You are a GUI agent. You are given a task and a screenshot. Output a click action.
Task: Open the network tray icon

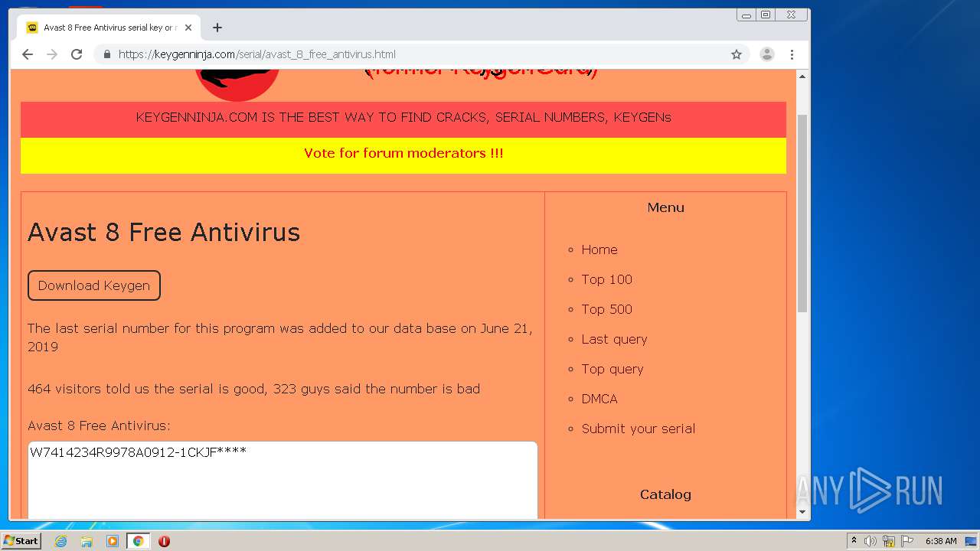click(889, 541)
